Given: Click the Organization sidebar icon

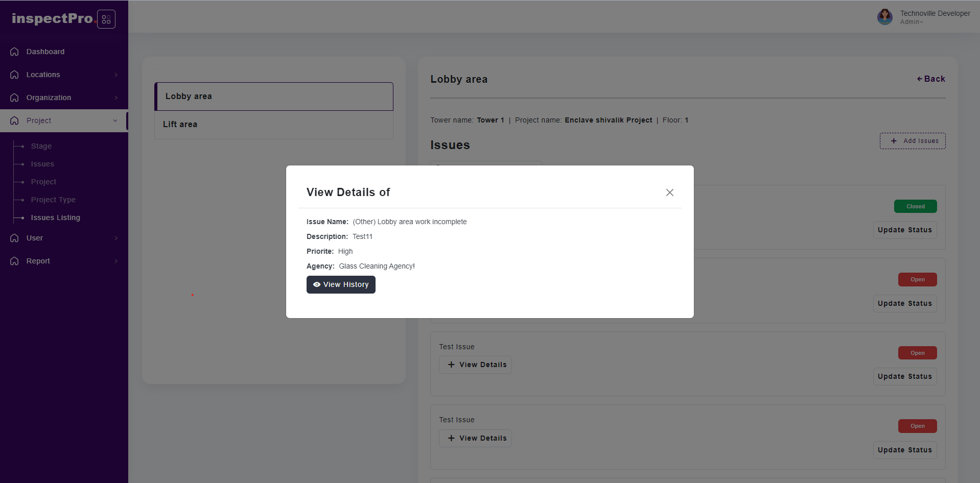Looking at the screenshot, I should point(14,98).
